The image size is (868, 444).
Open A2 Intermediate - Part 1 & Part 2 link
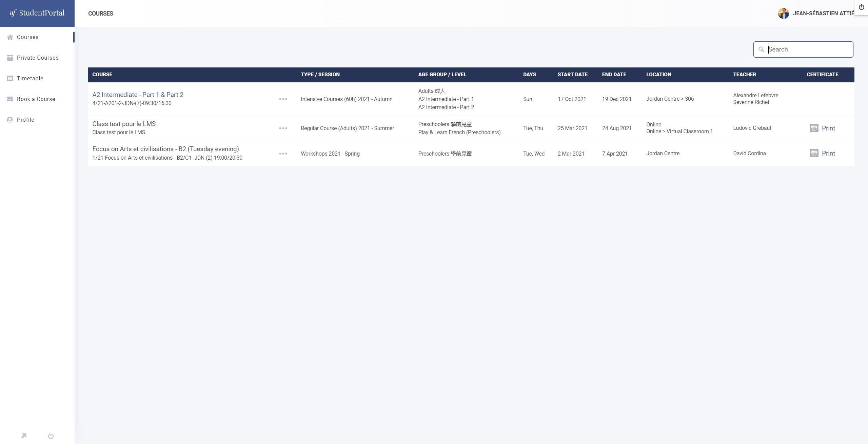[138, 95]
